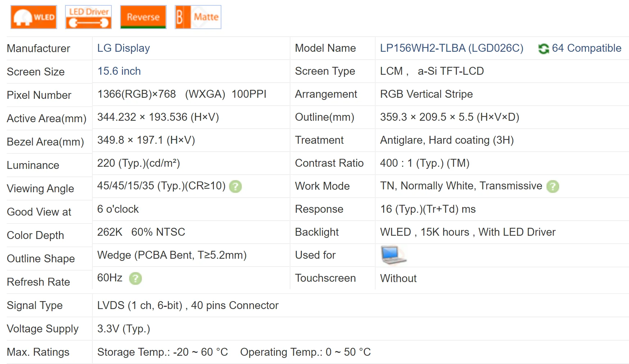Click the Luminance row label
Screen dimensions: 629x364
pos(33,165)
